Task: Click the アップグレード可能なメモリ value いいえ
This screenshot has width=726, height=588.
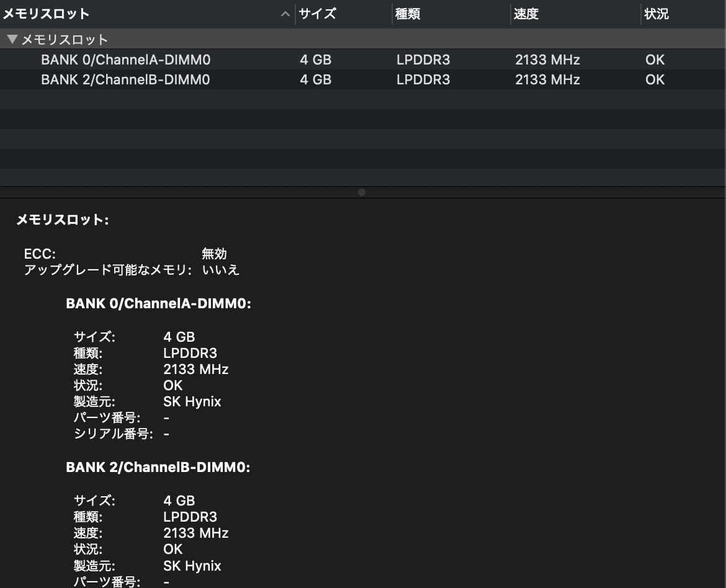Action: [220, 270]
